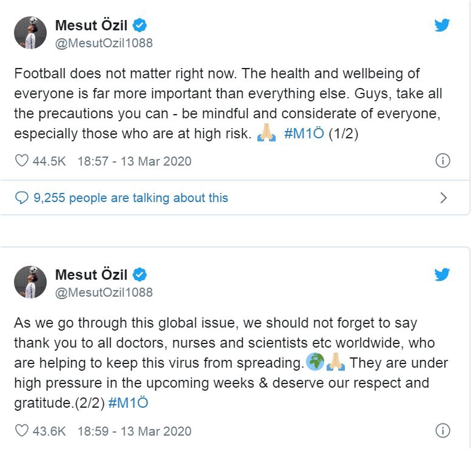Open Mesut Özil's avatar on second tweet
The width and height of the screenshot is (476, 449).
(x=30, y=282)
